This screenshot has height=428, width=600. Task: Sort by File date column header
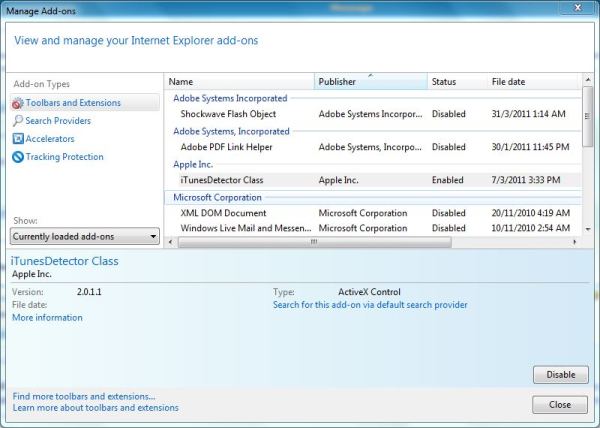[x=533, y=82]
